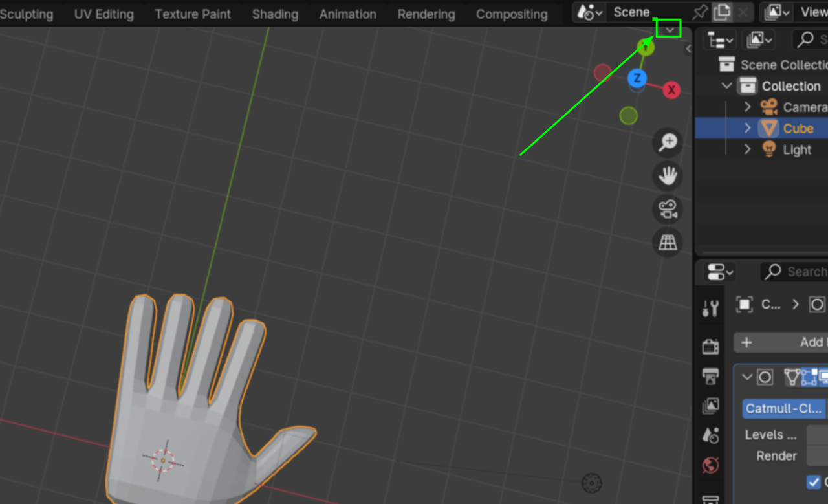The image size is (828, 504).
Task: Click the object breadcrumb icon in properties
Action: tap(744, 304)
